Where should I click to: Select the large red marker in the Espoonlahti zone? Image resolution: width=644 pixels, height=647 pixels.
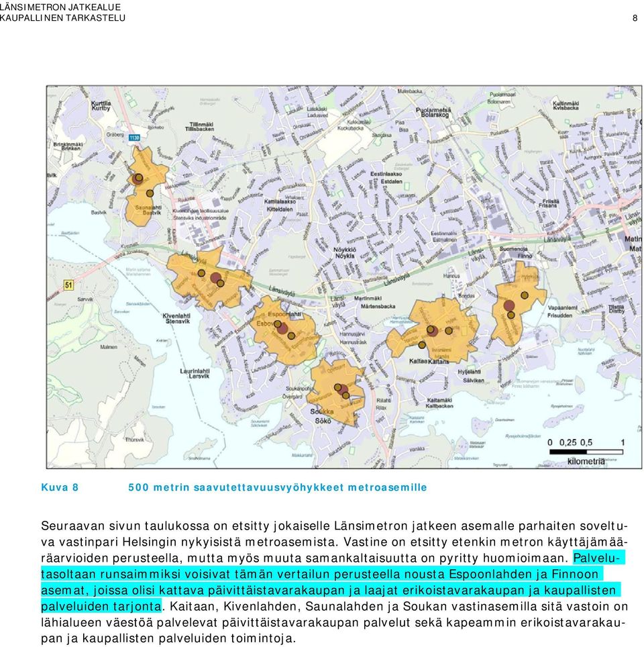click(x=282, y=328)
